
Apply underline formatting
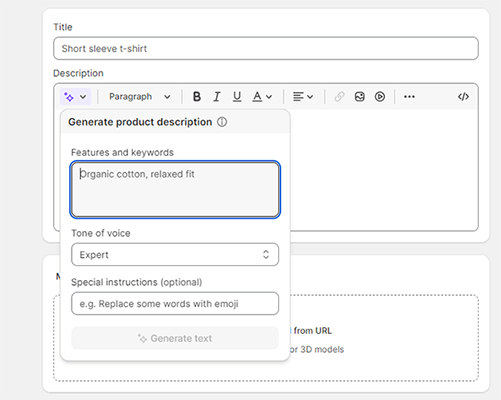237,97
